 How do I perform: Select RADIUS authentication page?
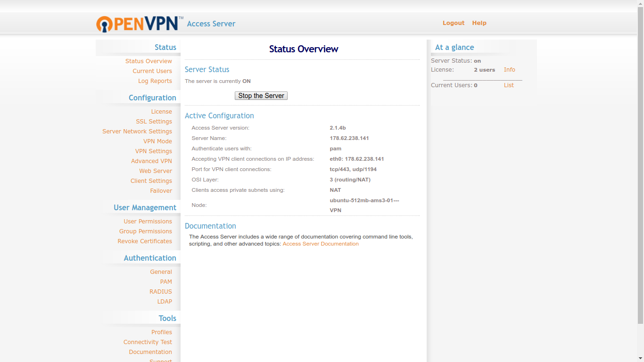point(161,292)
